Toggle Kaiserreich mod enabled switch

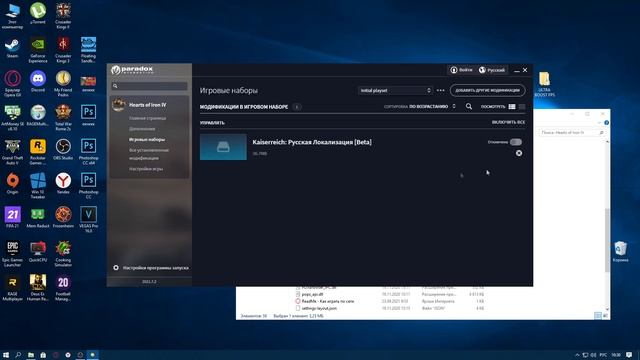point(516,142)
